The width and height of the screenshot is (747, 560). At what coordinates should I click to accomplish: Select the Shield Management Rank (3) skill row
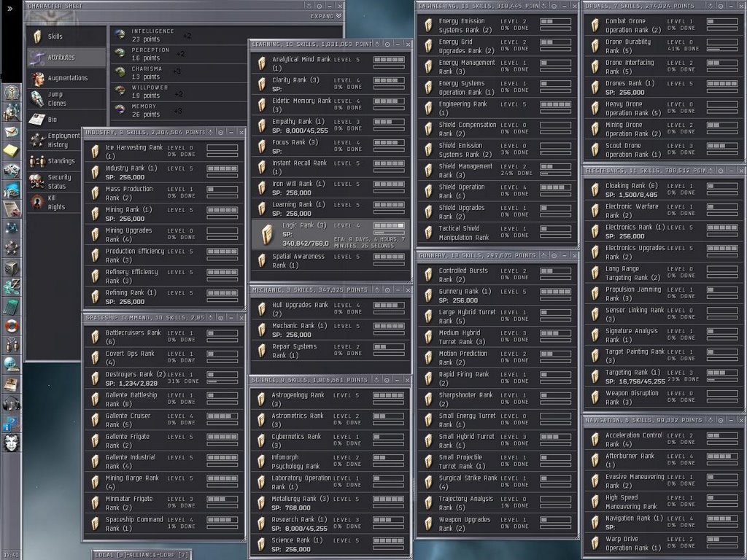coord(497,171)
